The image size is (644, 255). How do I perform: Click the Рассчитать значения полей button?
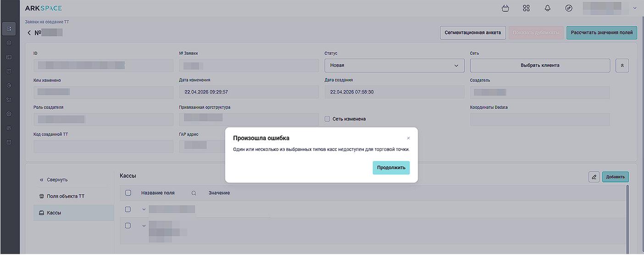pyautogui.click(x=601, y=33)
